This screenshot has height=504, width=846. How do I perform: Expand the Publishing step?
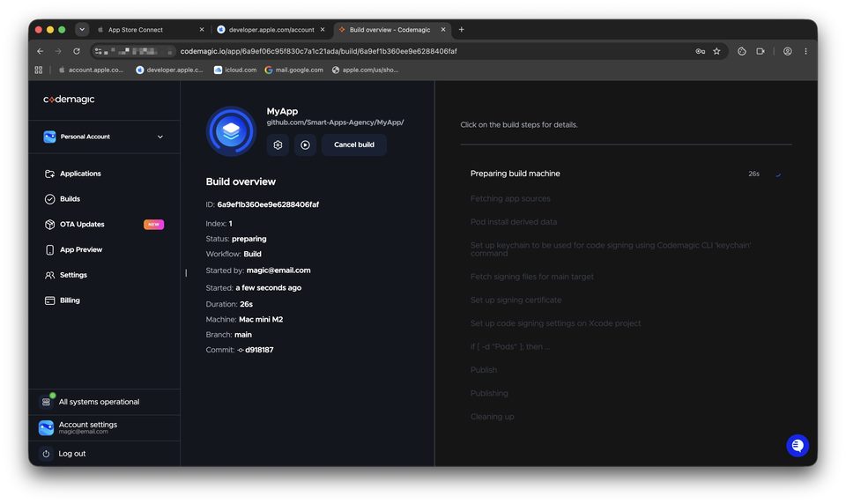[x=489, y=393]
